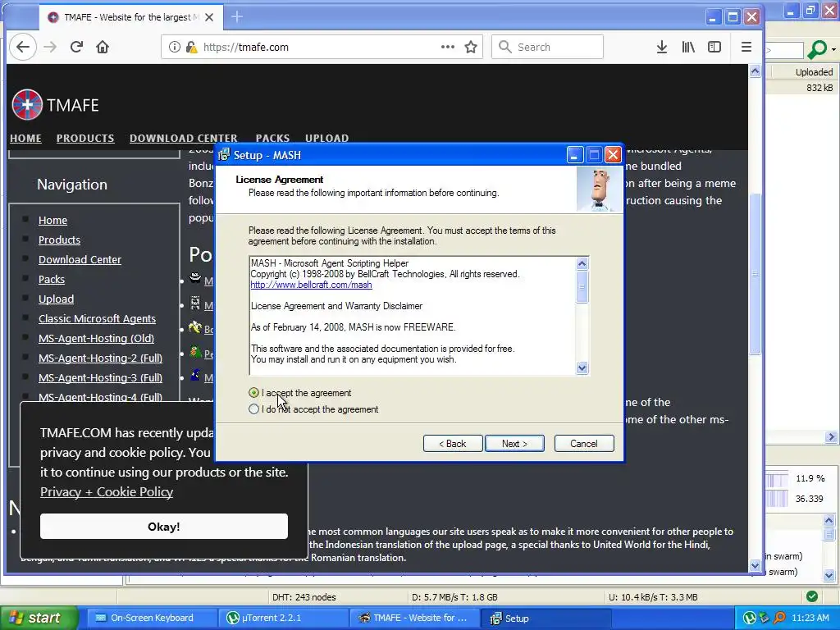The width and height of the screenshot is (840, 630).
Task: Open uTorrent search dropdown arrow
Action: pyautogui.click(x=834, y=50)
